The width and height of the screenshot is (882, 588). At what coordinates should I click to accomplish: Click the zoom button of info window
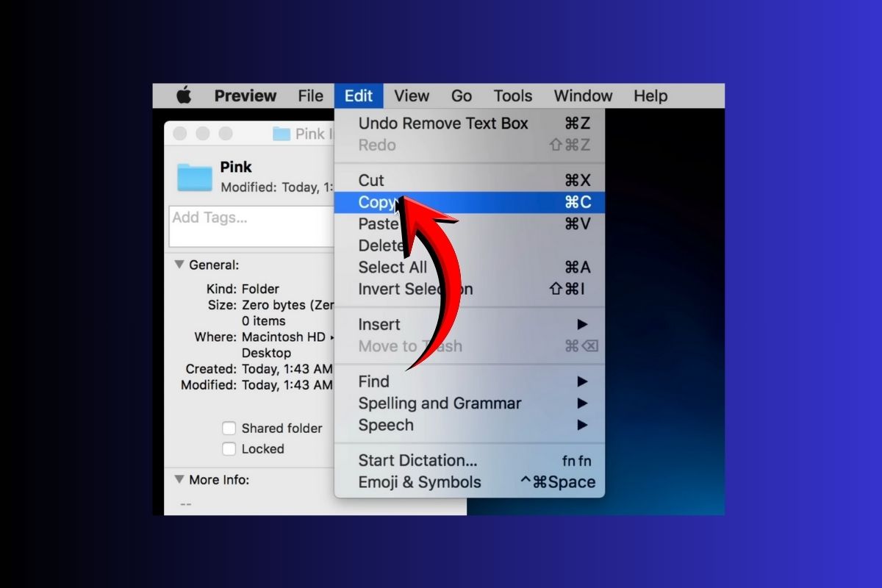click(x=226, y=134)
